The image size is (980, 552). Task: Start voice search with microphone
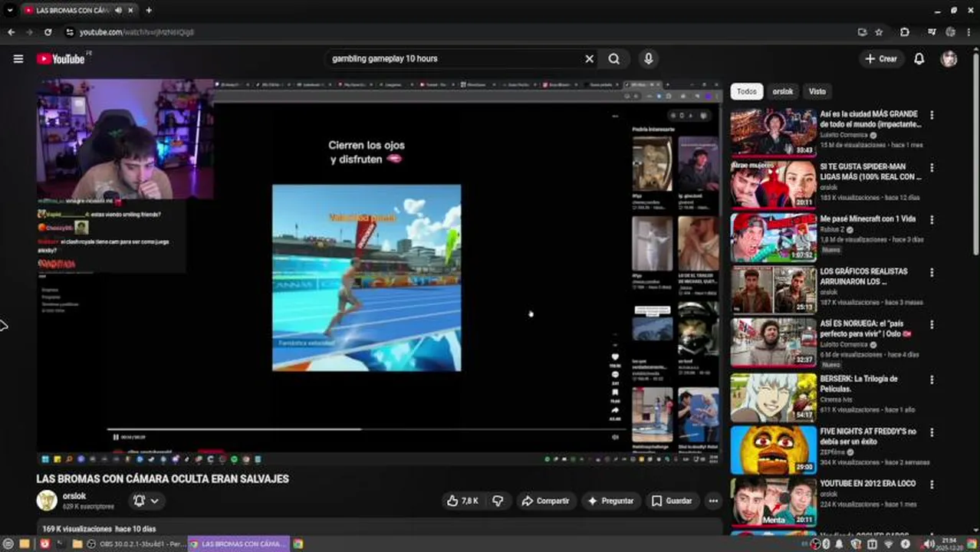pyautogui.click(x=649, y=58)
